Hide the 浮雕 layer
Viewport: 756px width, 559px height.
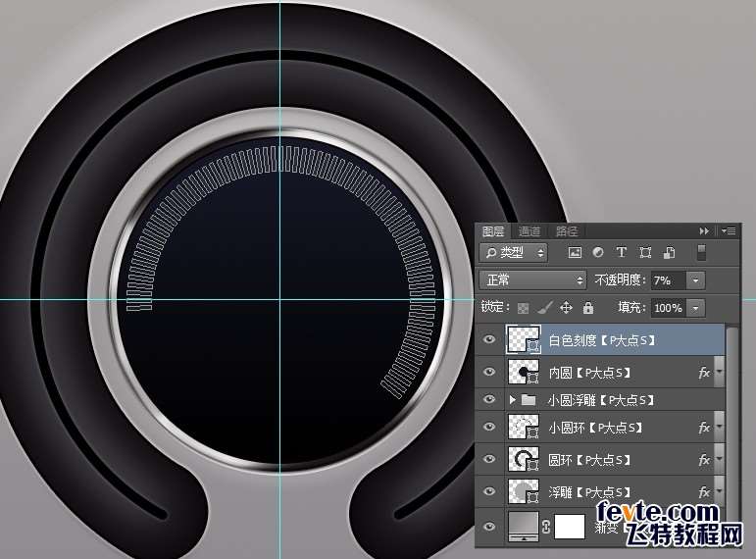[489, 491]
